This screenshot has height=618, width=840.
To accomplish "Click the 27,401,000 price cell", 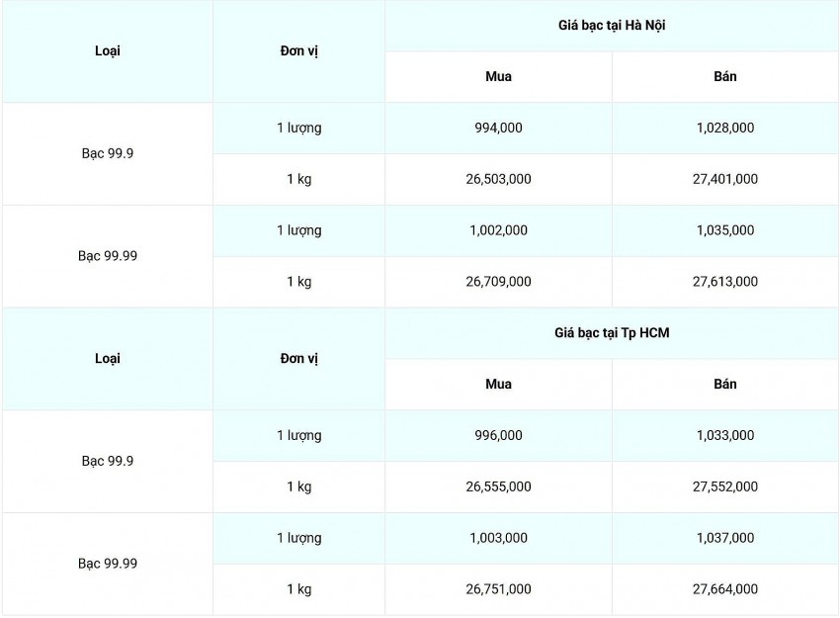I will click(724, 179).
